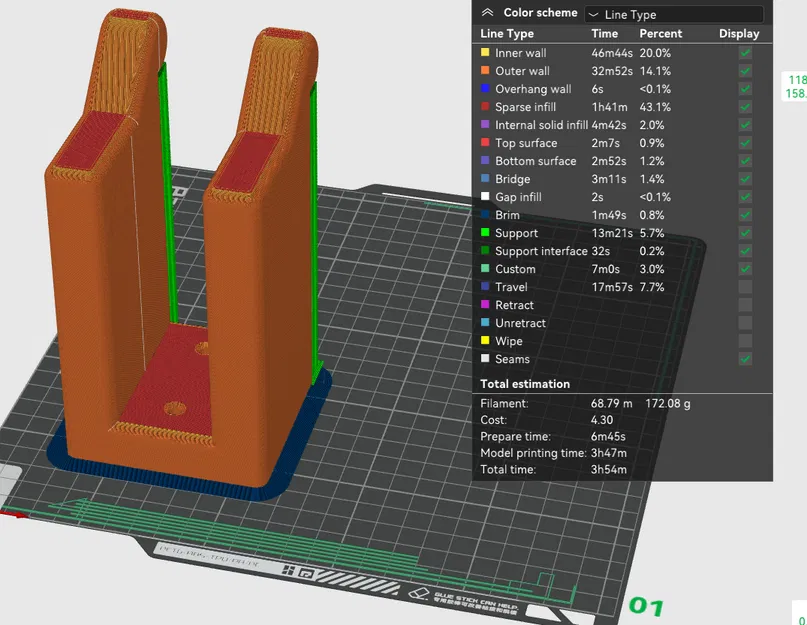Click the plate number 01 label

(646, 606)
